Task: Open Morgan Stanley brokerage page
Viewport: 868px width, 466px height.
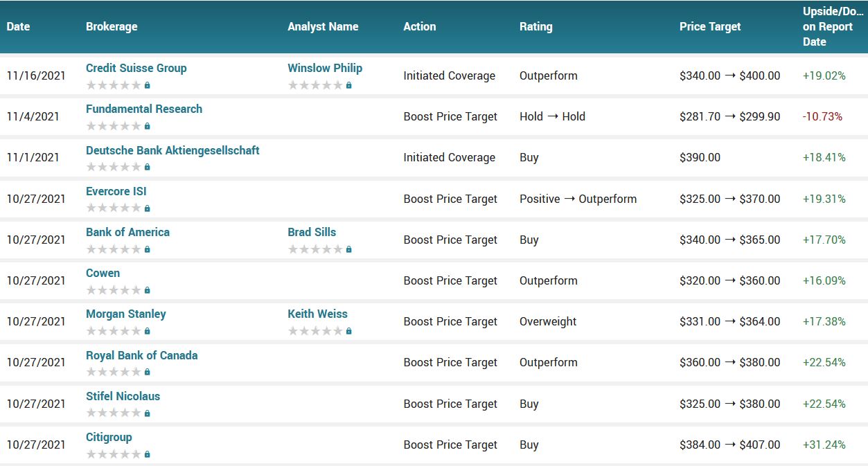Action: click(125, 314)
